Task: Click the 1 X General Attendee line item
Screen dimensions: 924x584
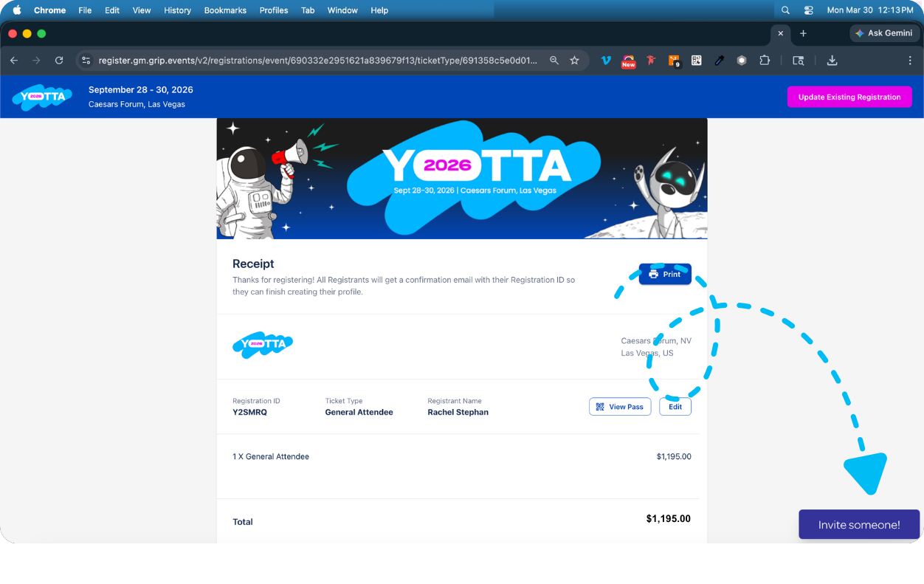Action: [x=271, y=457]
